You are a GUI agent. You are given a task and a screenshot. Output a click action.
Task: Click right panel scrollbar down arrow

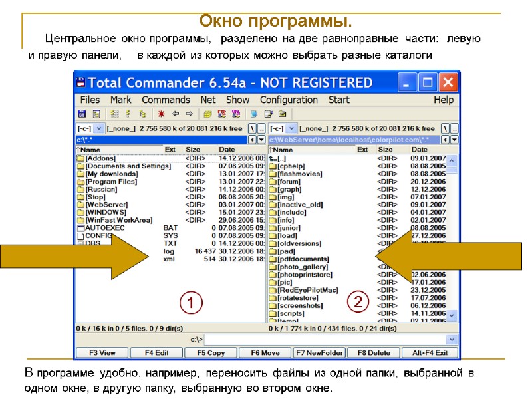pyautogui.click(x=452, y=315)
